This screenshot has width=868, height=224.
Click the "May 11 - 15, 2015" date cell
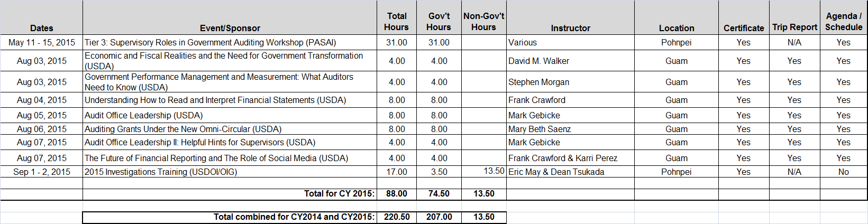[42, 42]
